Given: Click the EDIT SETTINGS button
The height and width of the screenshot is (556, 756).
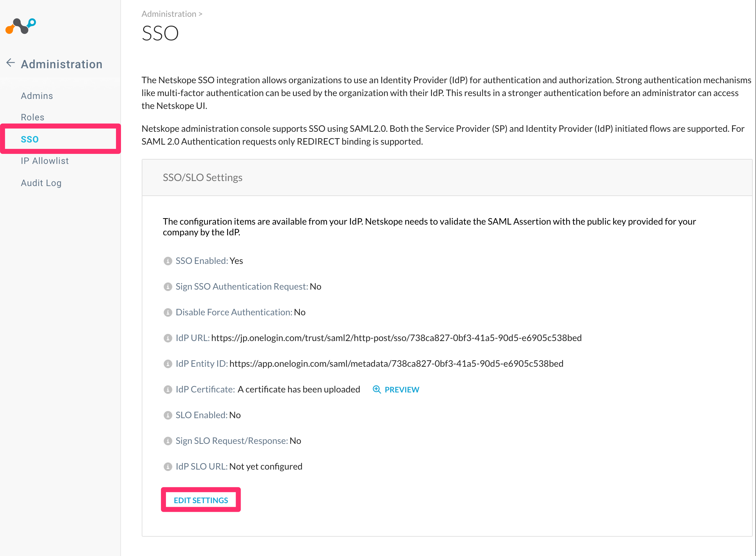Looking at the screenshot, I should coord(201,500).
